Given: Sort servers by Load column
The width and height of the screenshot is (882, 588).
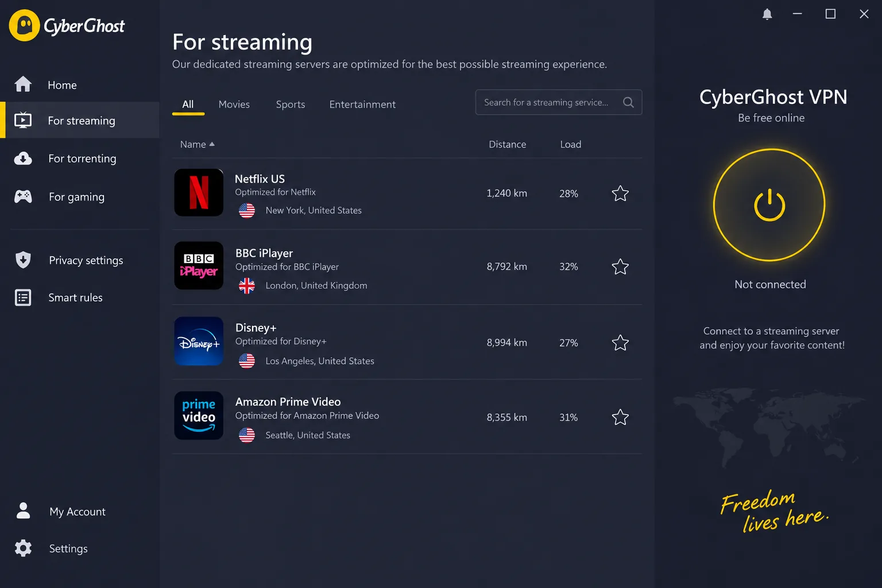Looking at the screenshot, I should [x=570, y=144].
